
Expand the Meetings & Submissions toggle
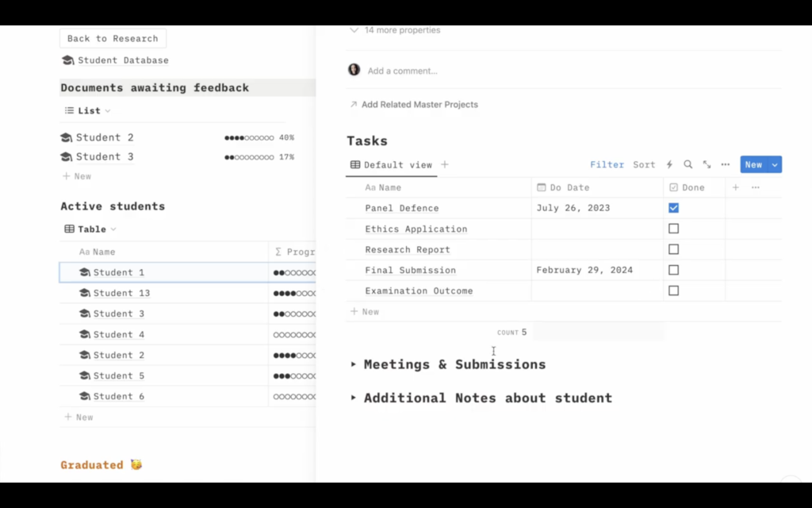pyautogui.click(x=354, y=364)
